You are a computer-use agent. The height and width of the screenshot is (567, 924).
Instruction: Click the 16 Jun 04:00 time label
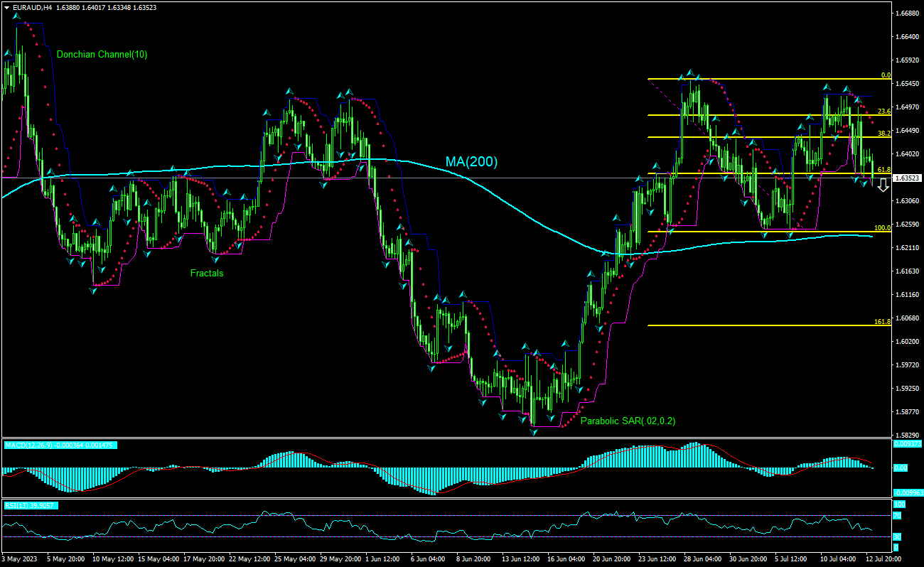[x=567, y=559]
